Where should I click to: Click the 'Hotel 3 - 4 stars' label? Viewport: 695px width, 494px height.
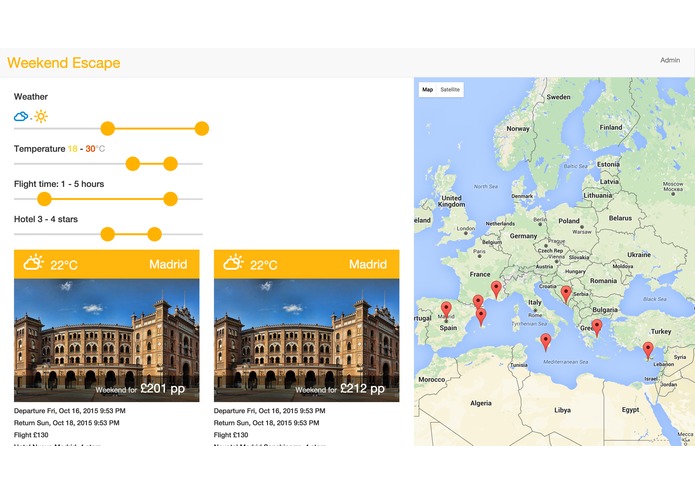(46, 219)
